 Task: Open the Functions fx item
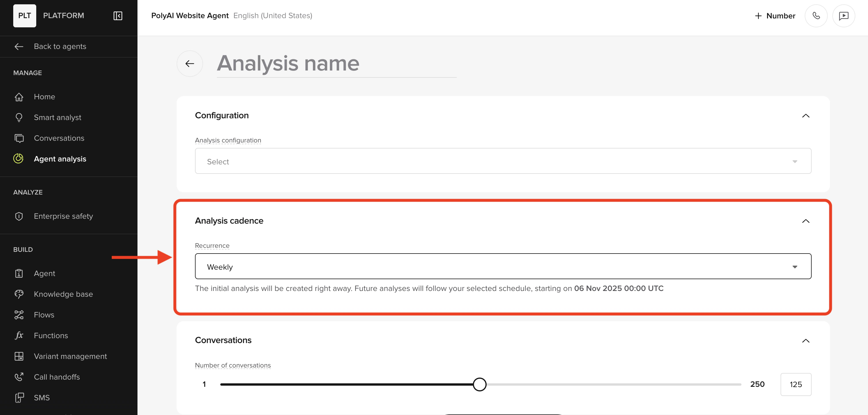pyautogui.click(x=51, y=336)
